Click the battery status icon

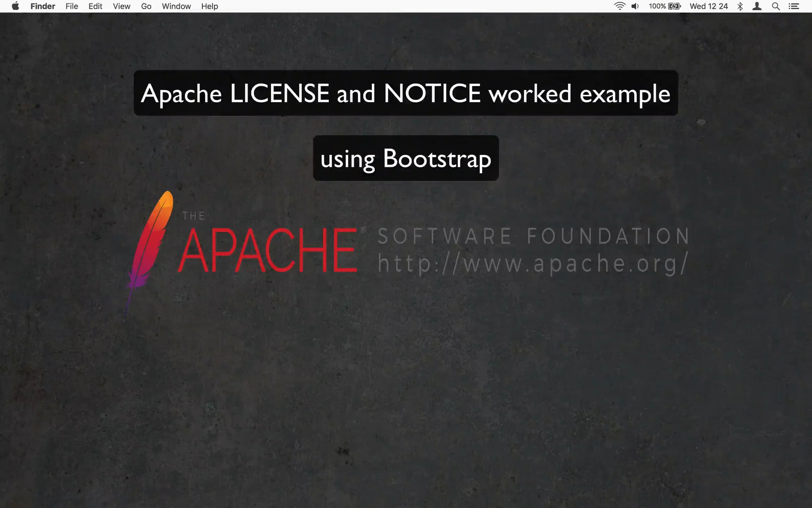click(674, 6)
